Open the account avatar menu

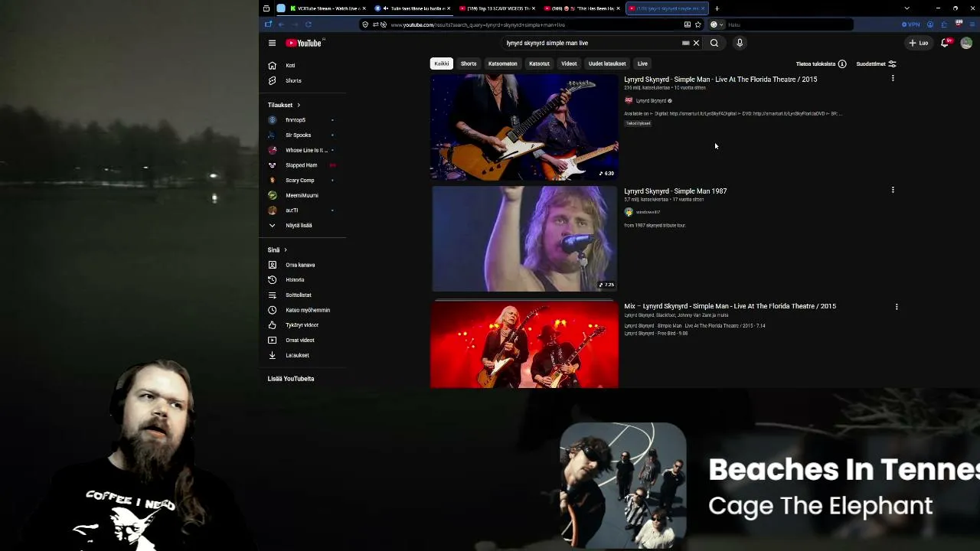click(966, 43)
